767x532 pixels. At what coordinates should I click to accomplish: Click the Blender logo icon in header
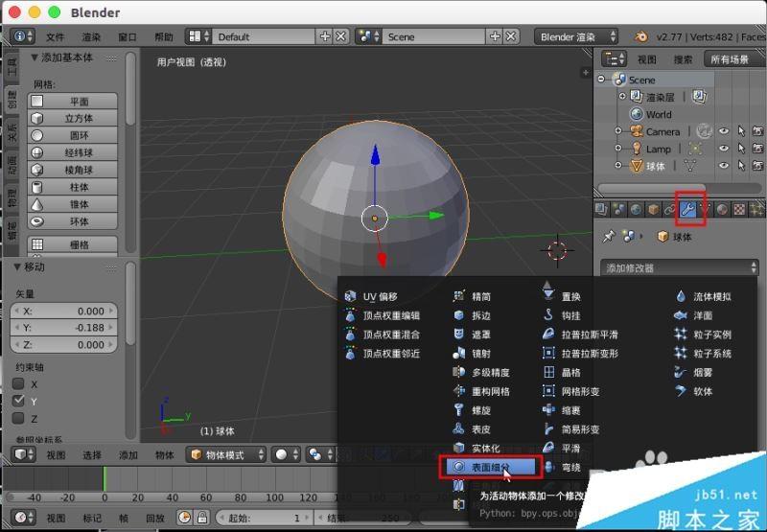click(640, 36)
